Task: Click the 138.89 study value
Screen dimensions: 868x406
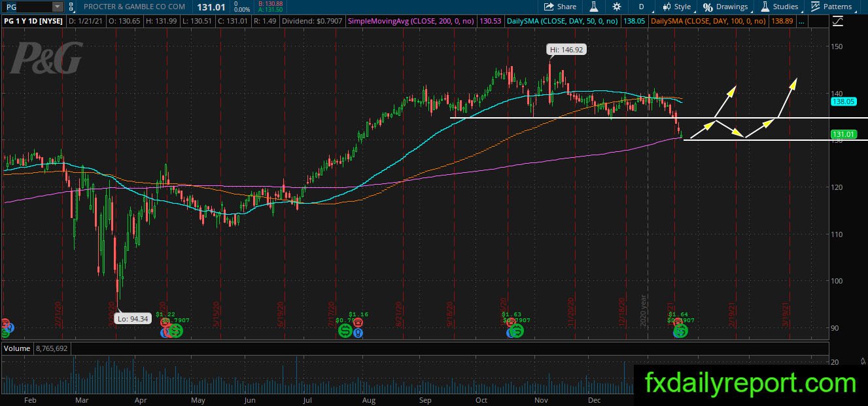Action: [783, 22]
